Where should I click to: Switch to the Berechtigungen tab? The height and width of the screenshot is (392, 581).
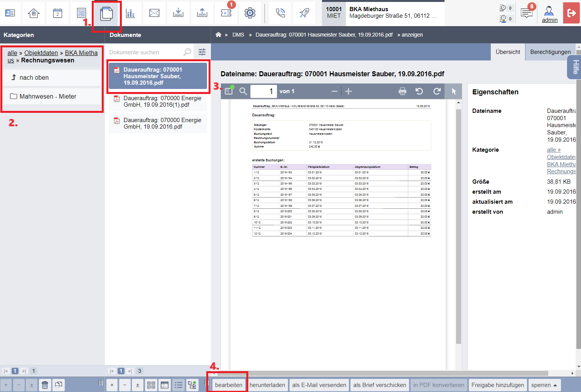550,52
